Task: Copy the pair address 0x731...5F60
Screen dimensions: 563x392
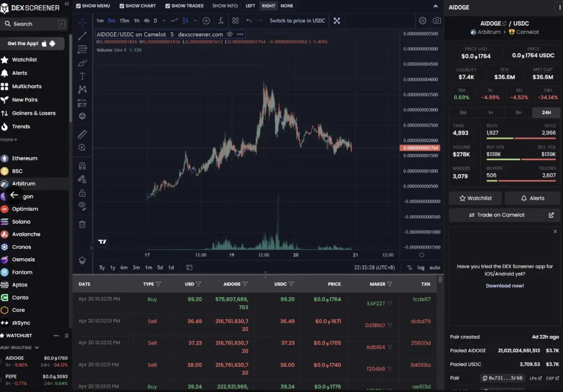Action: pos(503,378)
